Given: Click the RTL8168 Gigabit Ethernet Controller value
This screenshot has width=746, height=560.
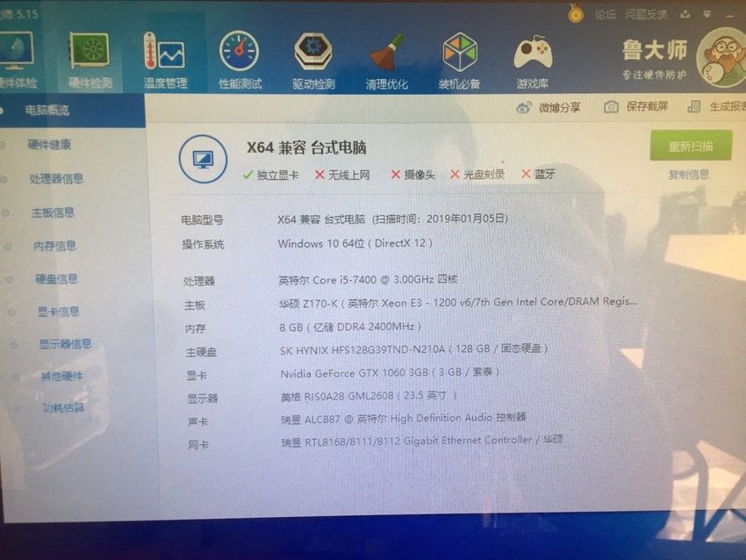Looking at the screenshot, I should pyautogui.click(x=422, y=441).
